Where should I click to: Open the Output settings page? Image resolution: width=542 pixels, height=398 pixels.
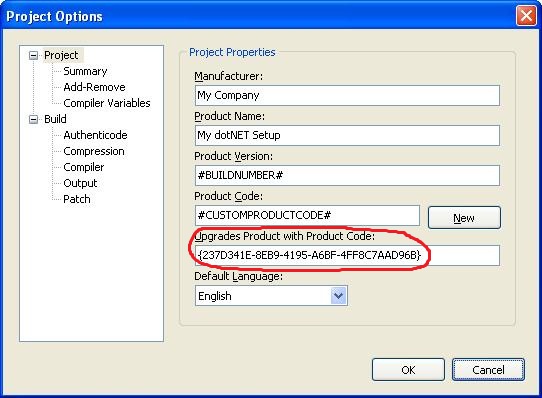[x=80, y=183]
